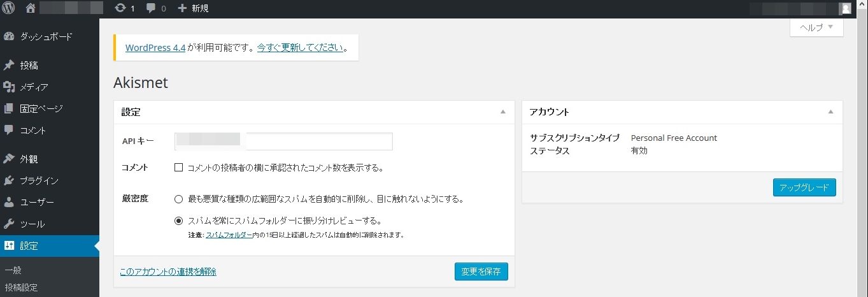Image resolution: width=868 pixels, height=297 pixels.
Task: Click the サブスクリプションタイプ label
Action: pos(575,138)
